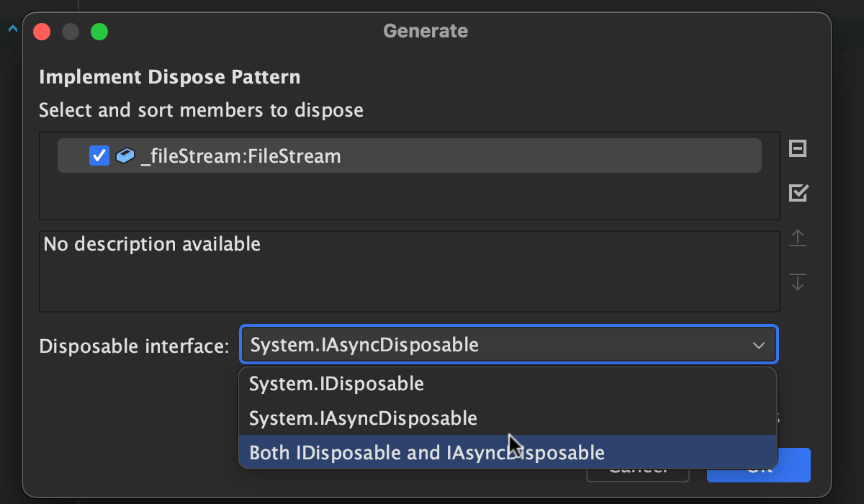The image size is (864, 504).
Task: Move selected member down with arrow icon
Action: [798, 282]
